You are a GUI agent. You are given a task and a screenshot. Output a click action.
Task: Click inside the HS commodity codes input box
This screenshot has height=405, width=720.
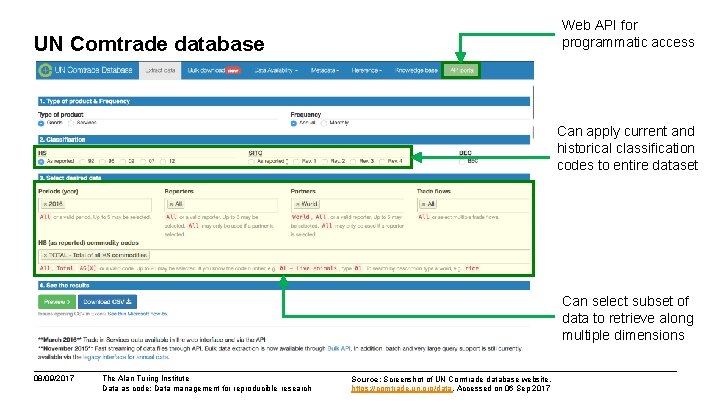[x=284, y=255]
